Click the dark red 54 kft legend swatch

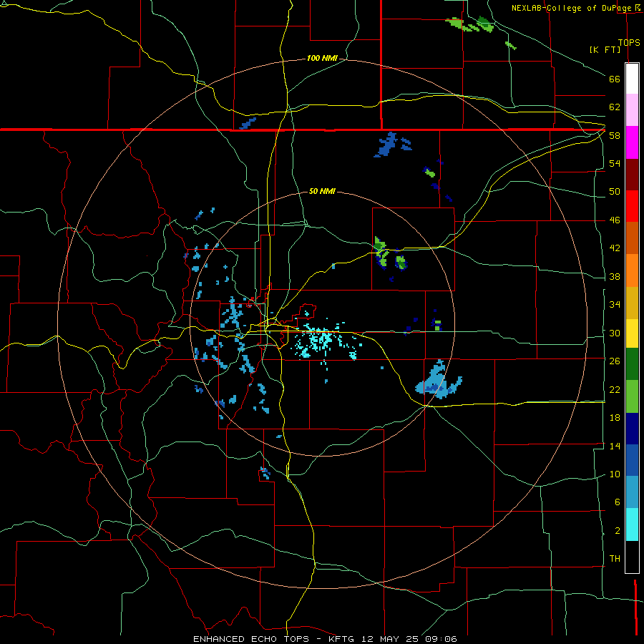632,175
